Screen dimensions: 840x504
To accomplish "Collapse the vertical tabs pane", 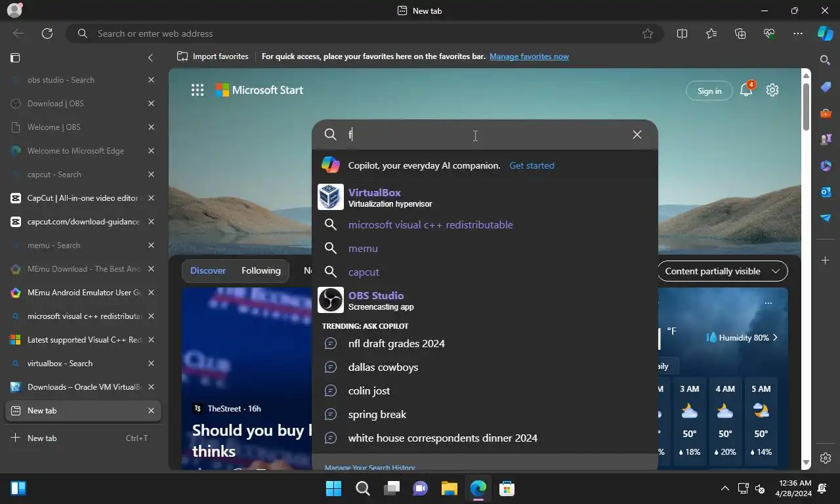I will click(x=150, y=58).
